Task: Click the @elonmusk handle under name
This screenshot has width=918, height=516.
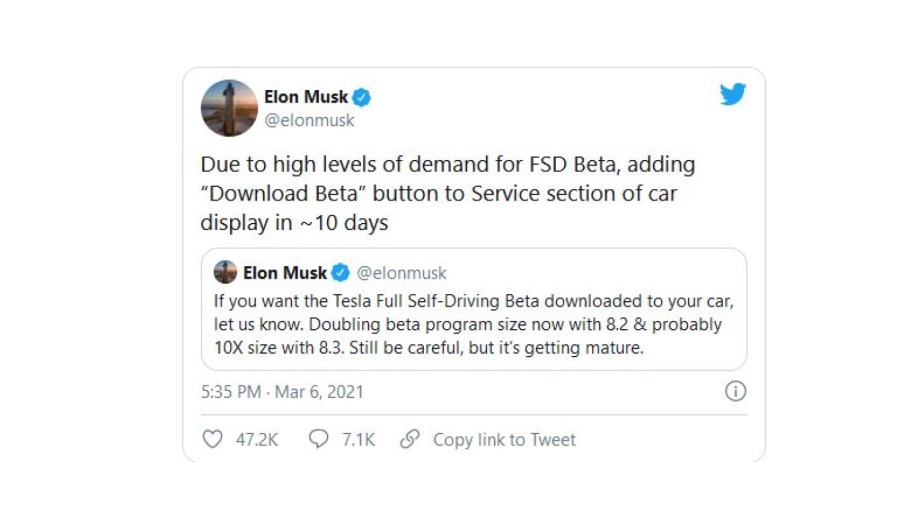Action: click(309, 121)
